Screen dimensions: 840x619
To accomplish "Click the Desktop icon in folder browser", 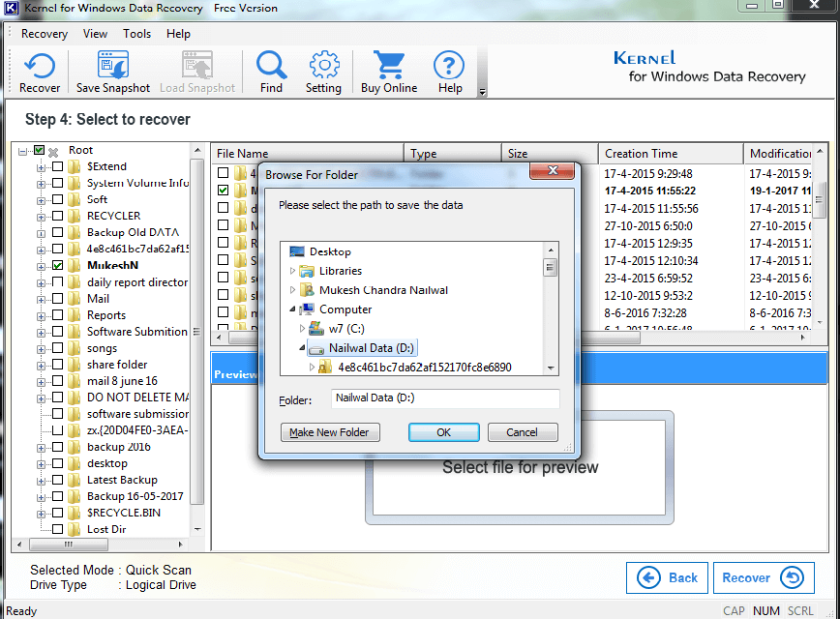I will (x=297, y=251).
